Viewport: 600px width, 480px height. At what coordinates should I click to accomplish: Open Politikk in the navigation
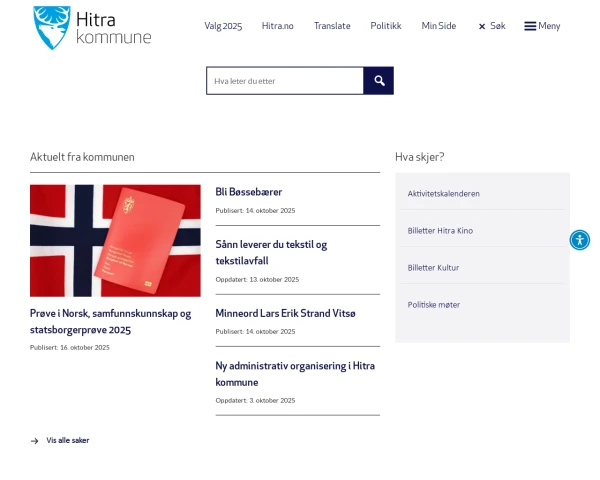pos(386,26)
